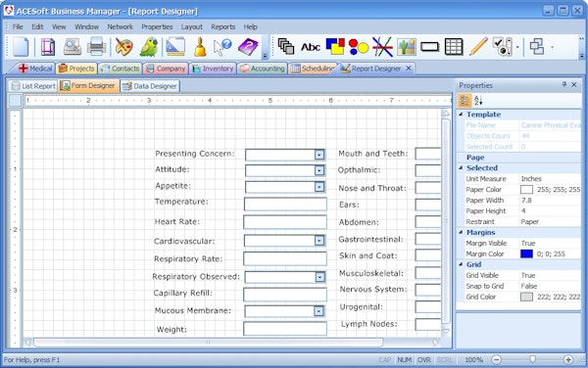588x368 pixels.
Task: Select the crossed lines tool
Action: point(382,47)
